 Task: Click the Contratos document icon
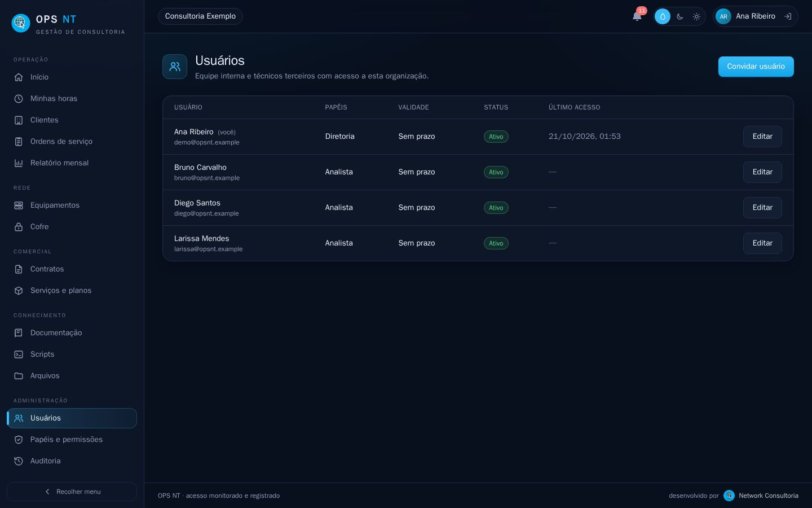[x=19, y=269]
